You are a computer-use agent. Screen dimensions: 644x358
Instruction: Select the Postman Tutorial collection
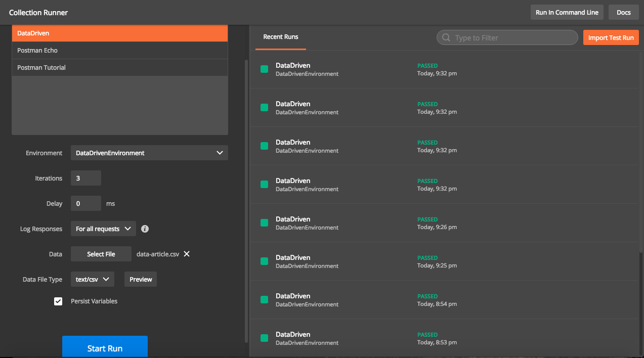[119, 68]
